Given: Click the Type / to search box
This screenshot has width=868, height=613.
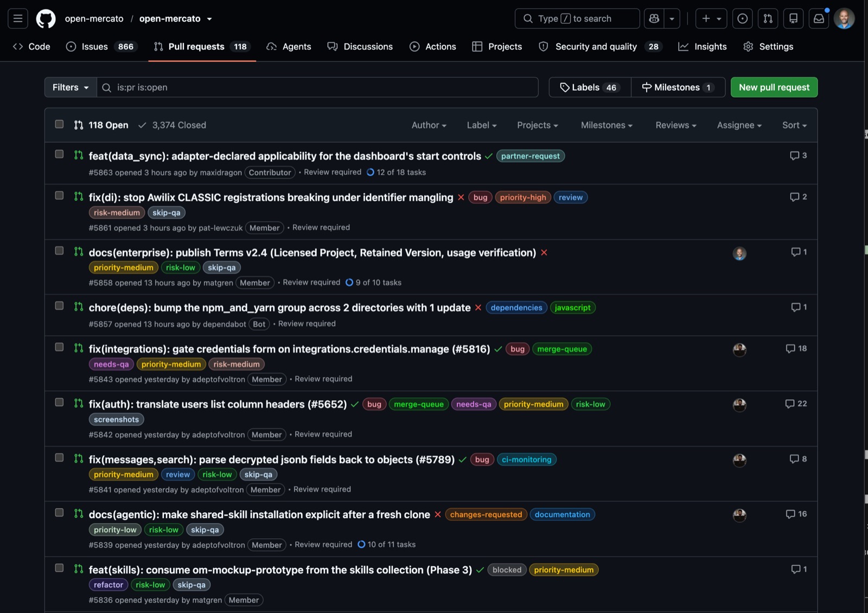Looking at the screenshot, I should tap(577, 18).
